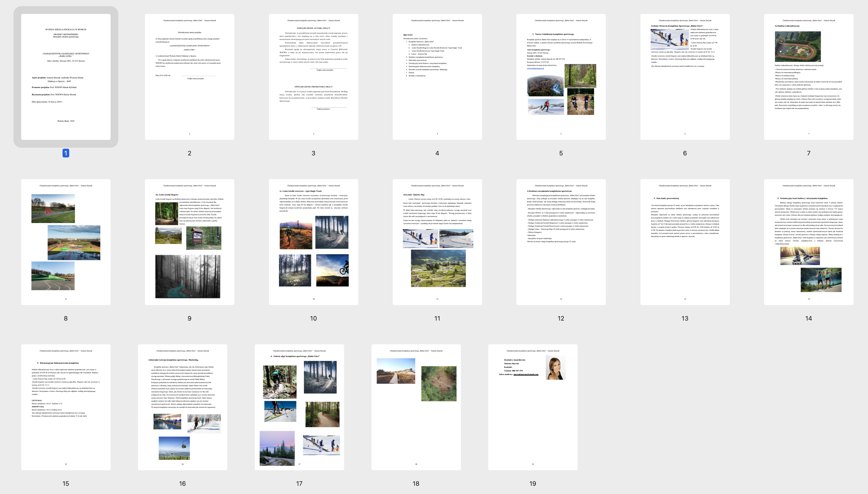Open page 14 thumbnail with roller ski photos
Viewport: 868px width, 494px height.
808,242
